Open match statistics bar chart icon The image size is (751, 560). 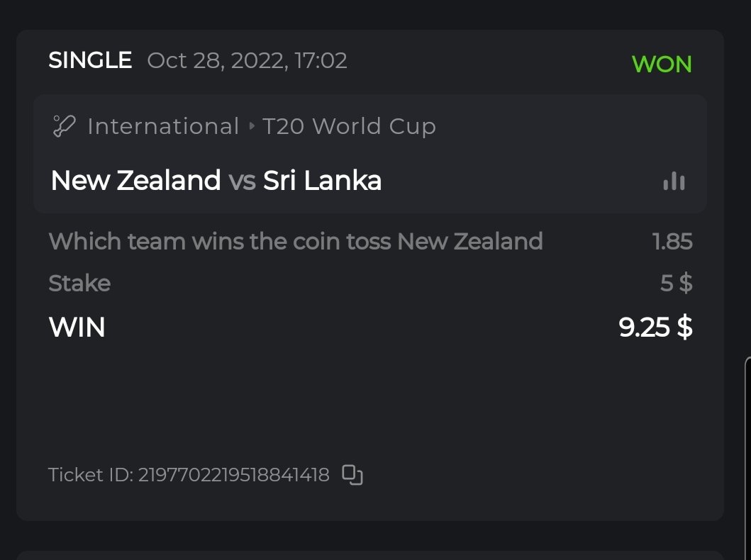pos(674,181)
